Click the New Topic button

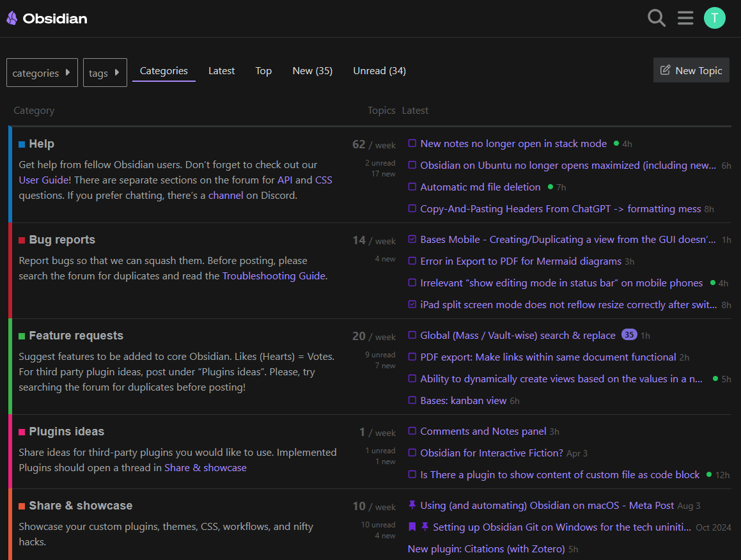pyautogui.click(x=691, y=70)
